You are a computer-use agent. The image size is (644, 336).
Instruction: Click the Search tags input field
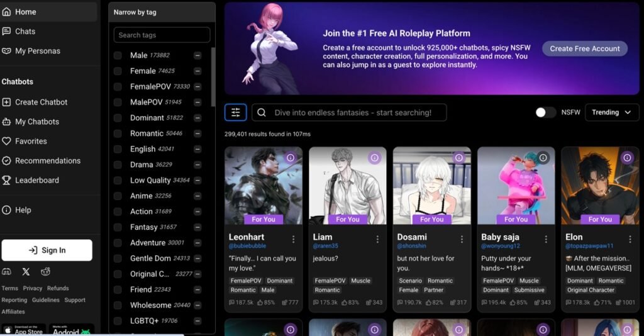(x=162, y=35)
